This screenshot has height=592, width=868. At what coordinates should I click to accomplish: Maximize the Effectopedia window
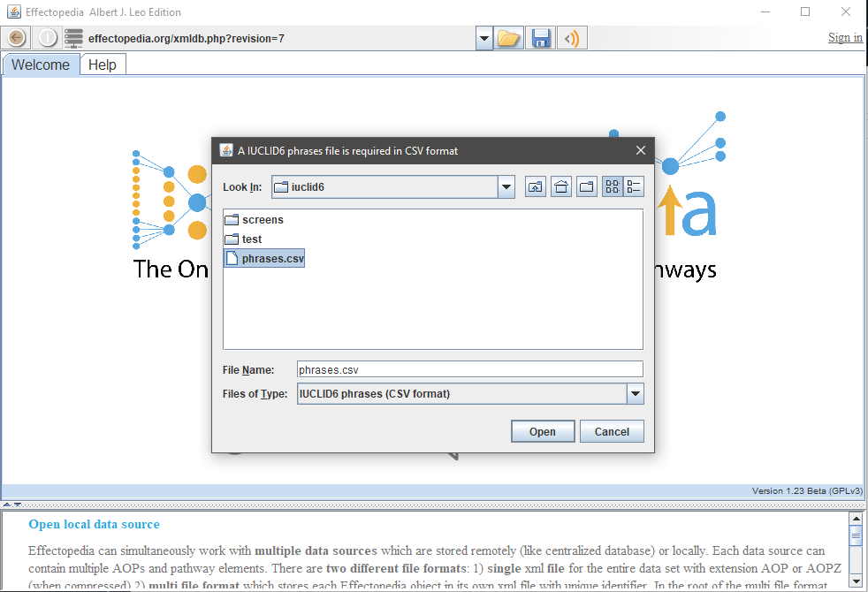tap(805, 11)
